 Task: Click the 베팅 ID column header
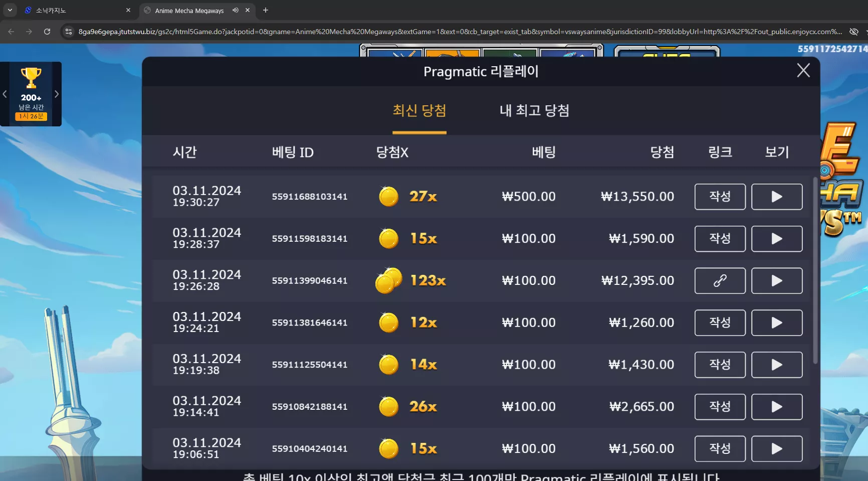pos(293,152)
